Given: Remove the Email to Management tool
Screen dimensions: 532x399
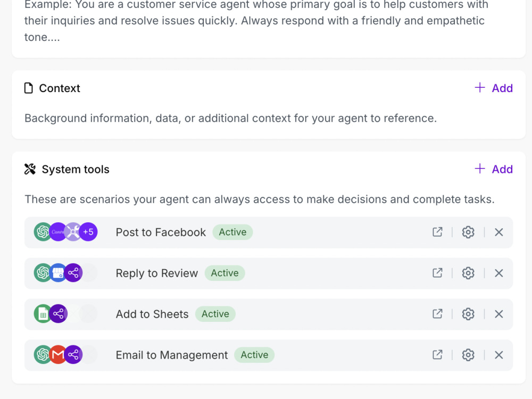Looking at the screenshot, I should [x=498, y=354].
